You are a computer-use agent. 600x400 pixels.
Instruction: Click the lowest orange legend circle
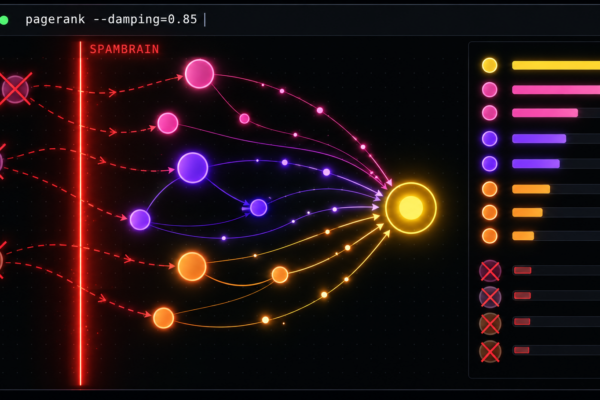[x=489, y=236]
